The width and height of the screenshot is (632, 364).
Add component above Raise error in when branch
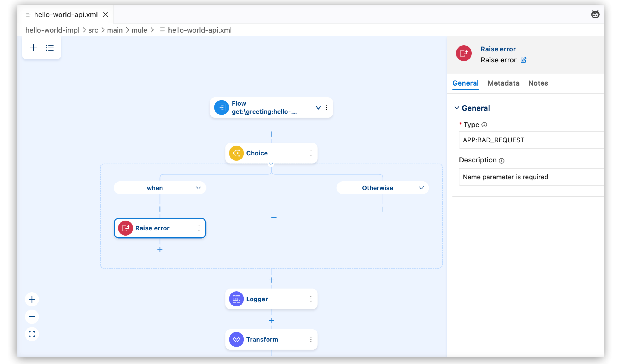160,209
